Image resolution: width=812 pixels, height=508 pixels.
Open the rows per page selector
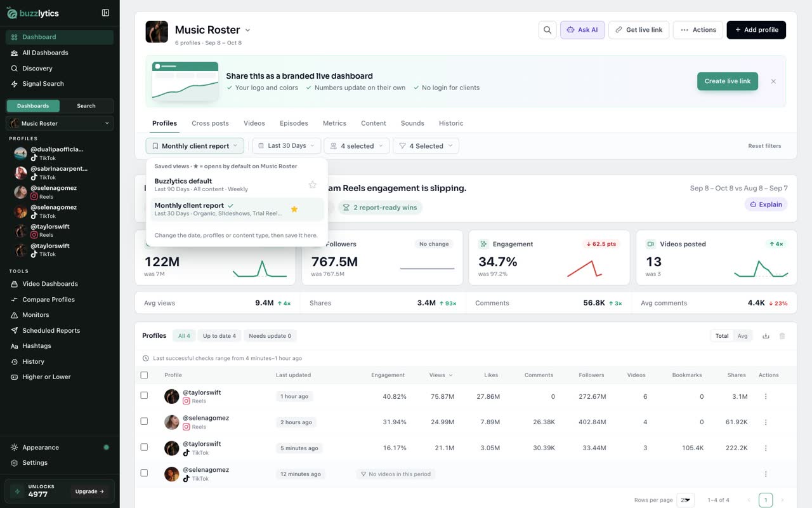click(x=685, y=500)
